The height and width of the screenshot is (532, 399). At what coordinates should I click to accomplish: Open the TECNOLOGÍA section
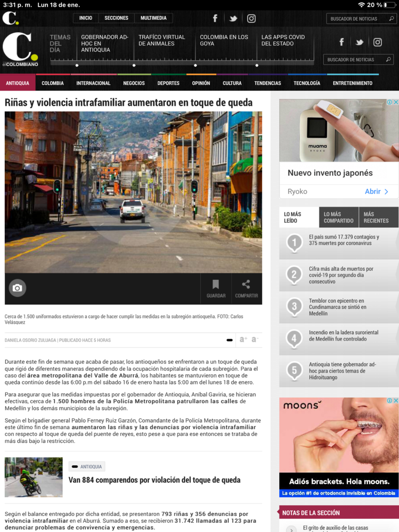pyautogui.click(x=307, y=83)
